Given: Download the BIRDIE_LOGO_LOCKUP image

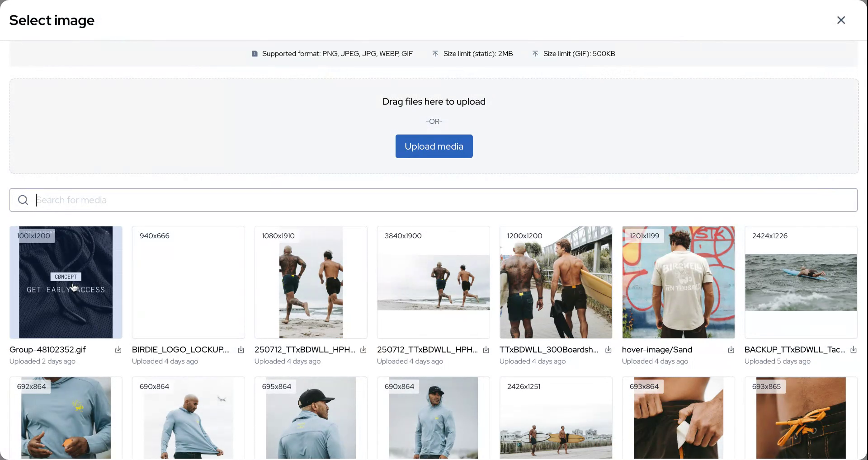Looking at the screenshot, I should [x=241, y=350].
